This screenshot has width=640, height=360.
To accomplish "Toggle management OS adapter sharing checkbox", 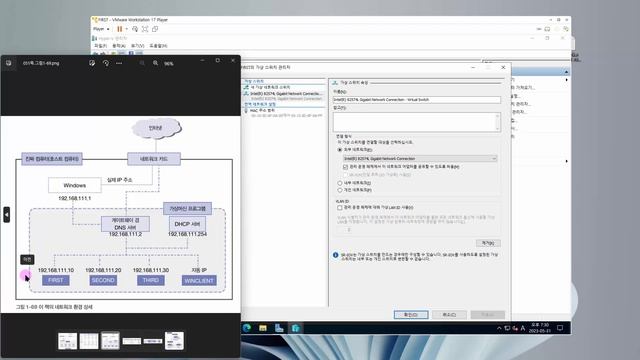I will click(345, 167).
